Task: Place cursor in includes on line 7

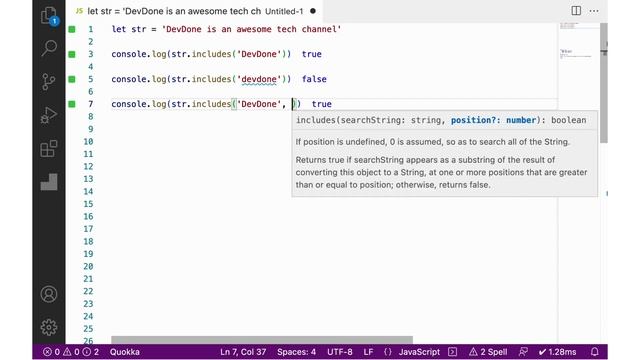Action: tap(211, 104)
